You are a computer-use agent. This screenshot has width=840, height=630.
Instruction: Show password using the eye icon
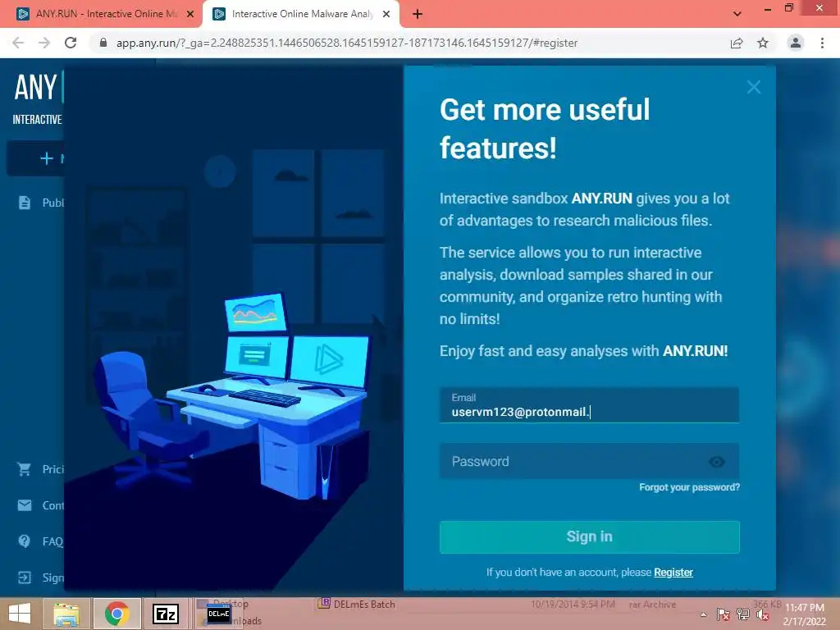click(717, 461)
